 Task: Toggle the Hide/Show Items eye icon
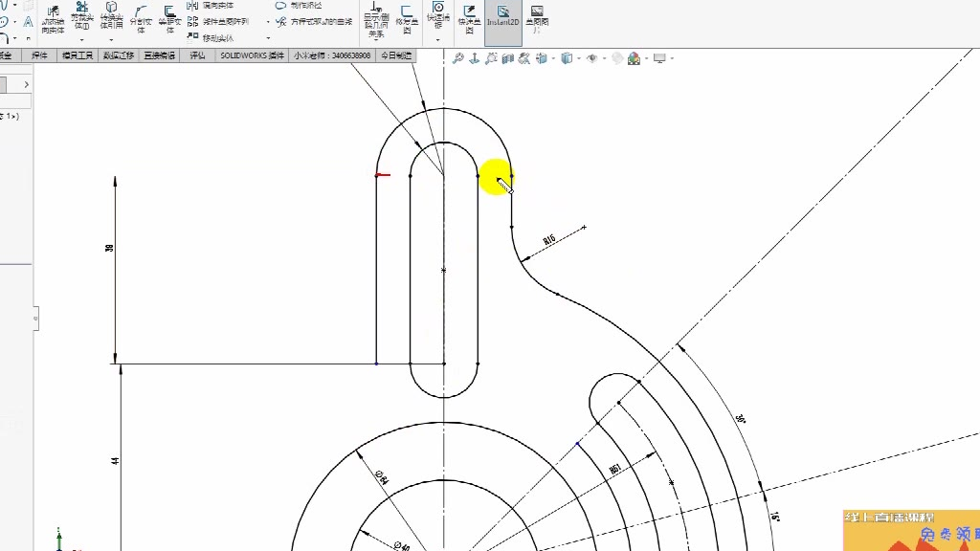click(x=591, y=58)
